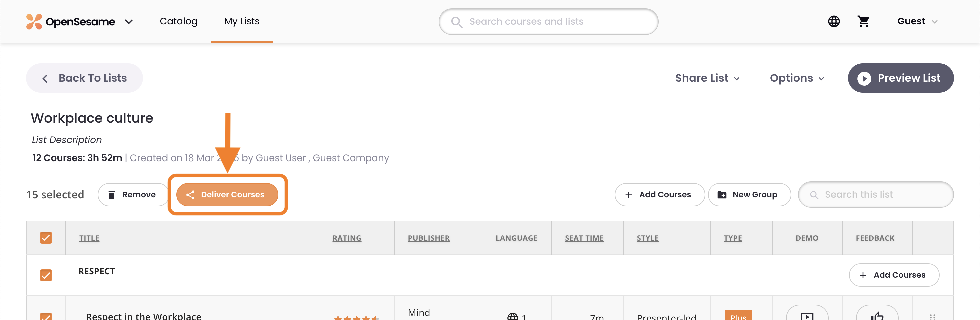Image resolution: width=980 pixels, height=320 pixels.
Task: Expand the Guest account dropdown
Action: (x=917, y=21)
